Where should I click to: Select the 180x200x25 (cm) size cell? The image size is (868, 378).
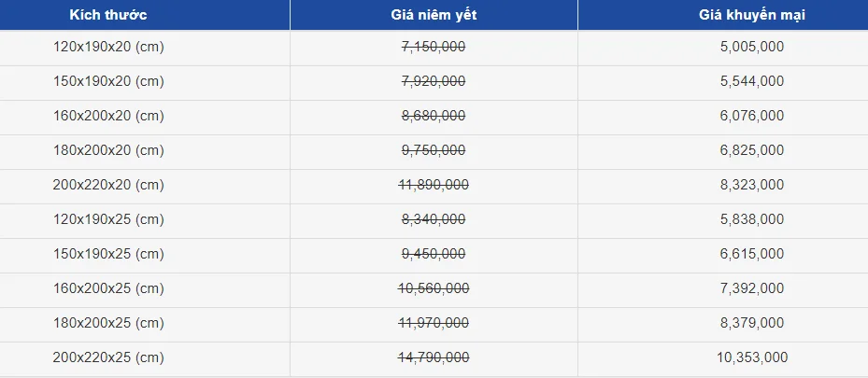point(108,323)
